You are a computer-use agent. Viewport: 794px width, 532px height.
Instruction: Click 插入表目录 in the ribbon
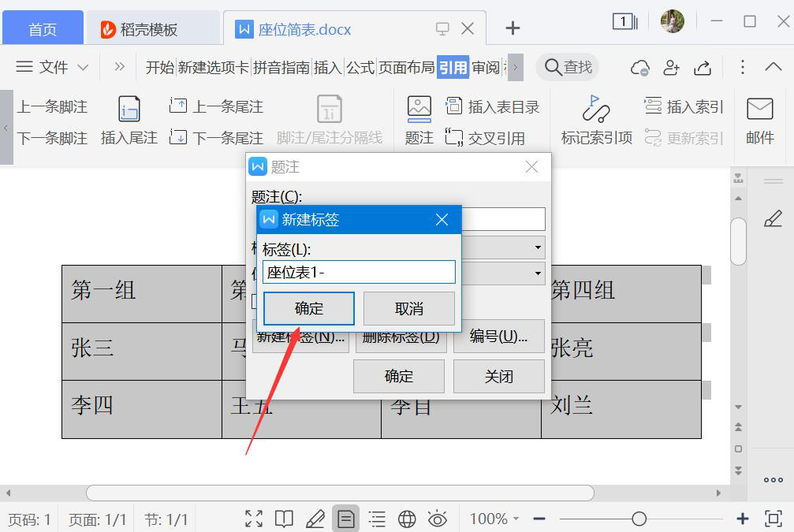492,107
